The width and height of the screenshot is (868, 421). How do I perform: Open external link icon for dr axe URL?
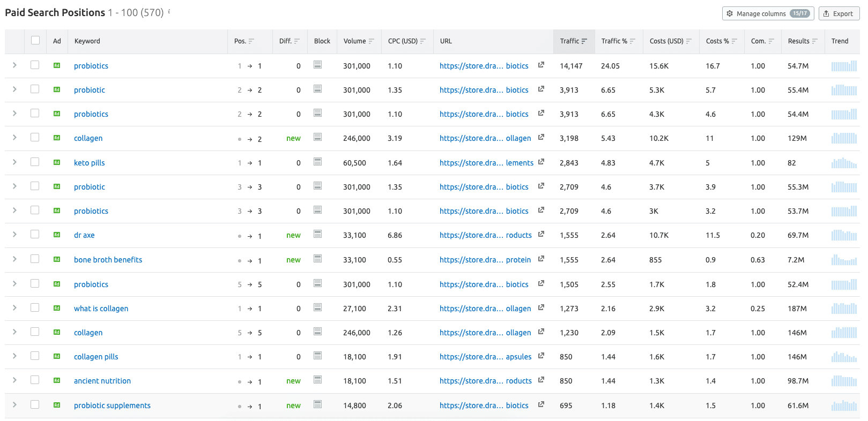point(541,234)
